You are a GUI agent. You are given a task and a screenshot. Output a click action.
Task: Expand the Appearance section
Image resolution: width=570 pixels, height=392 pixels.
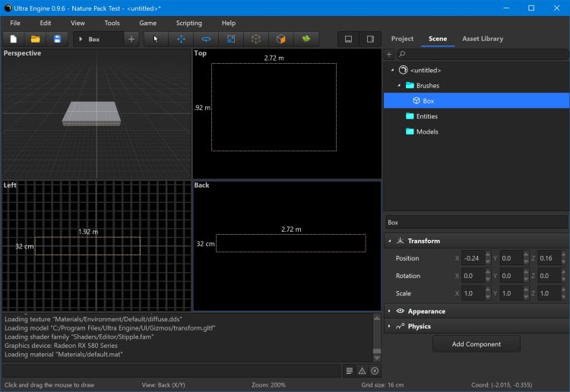(390, 311)
